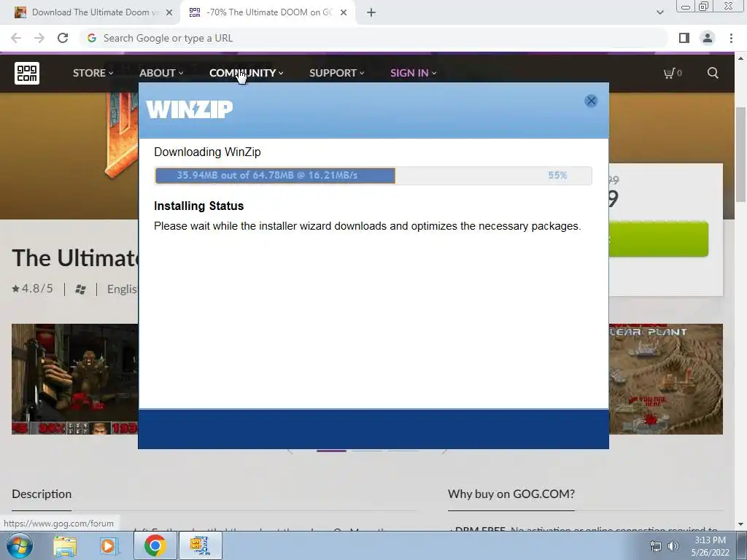The height and width of the screenshot is (560, 747).
Task: Open a new browser tab
Action: pos(371,13)
